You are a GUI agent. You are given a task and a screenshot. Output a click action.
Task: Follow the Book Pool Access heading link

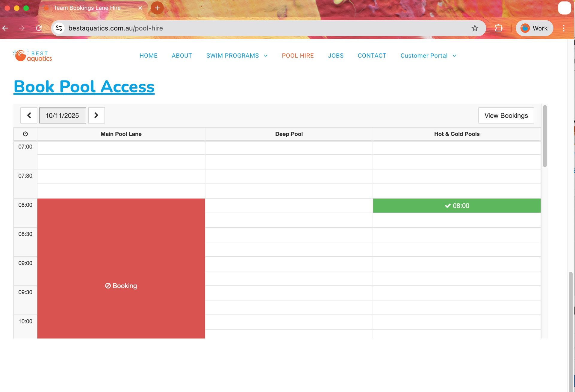84,87
